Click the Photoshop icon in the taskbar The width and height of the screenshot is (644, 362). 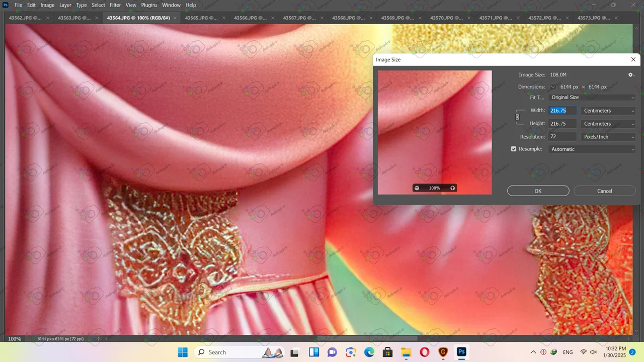pos(461,352)
